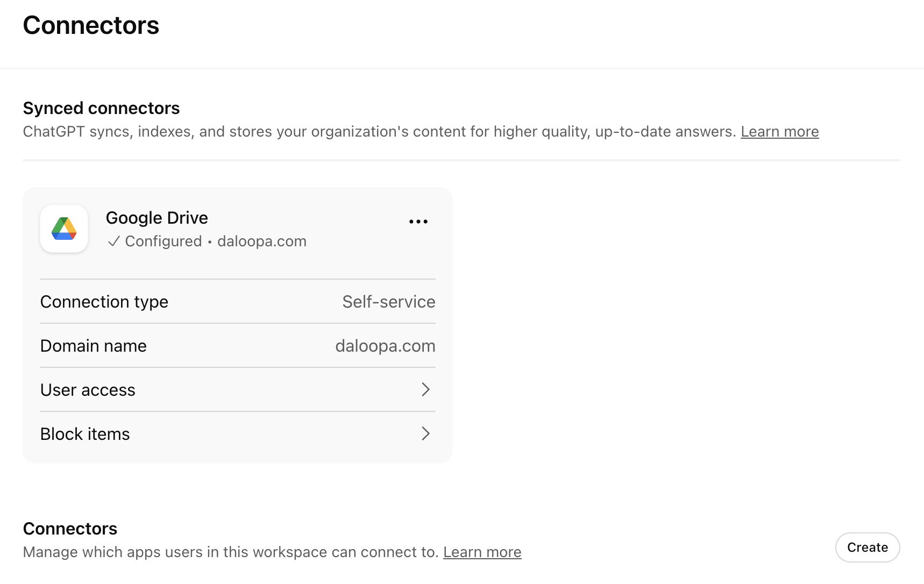Open the Google Drive three-dot options menu
Image resolution: width=924 pixels, height=584 pixels.
tap(418, 222)
